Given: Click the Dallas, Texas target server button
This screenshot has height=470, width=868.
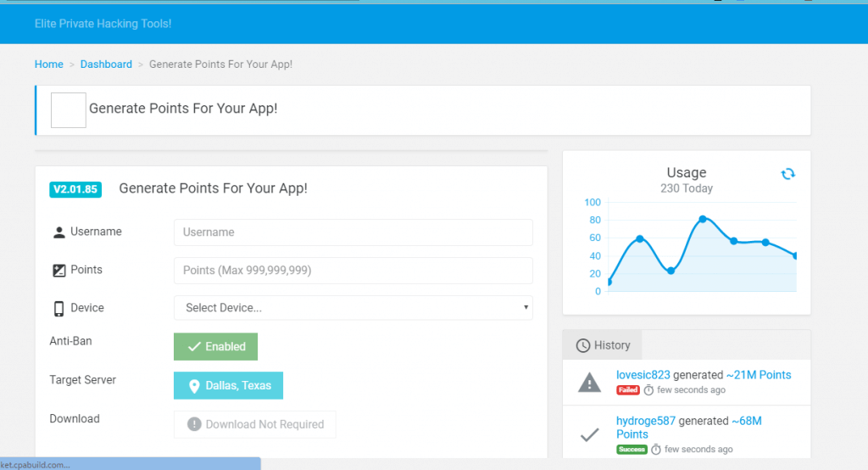Looking at the screenshot, I should 228,386.
